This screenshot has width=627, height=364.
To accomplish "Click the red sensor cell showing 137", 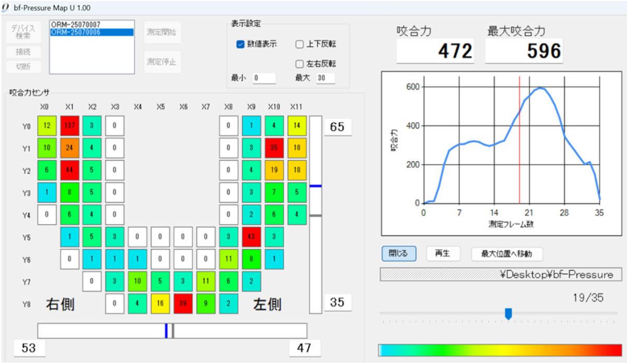I will click(69, 125).
